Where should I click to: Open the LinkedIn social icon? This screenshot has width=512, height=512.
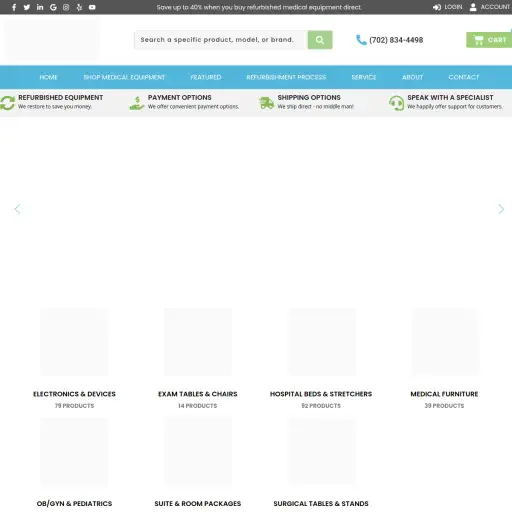[40, 7]
